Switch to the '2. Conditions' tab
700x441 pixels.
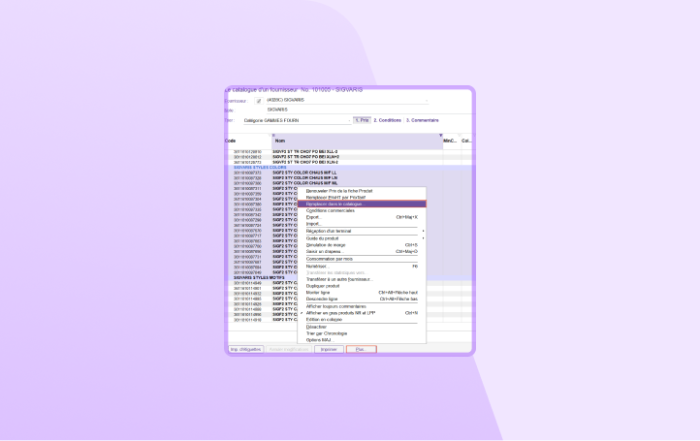pos(387,120)
